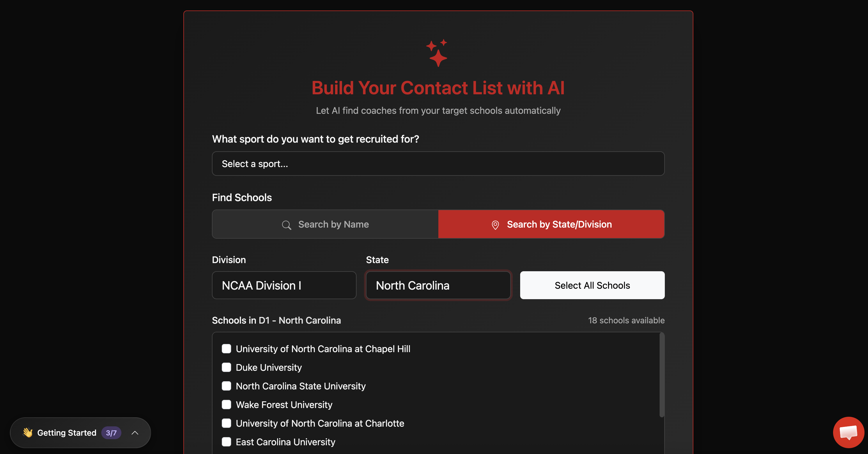This screenshot has height=454, width=868.
Task: Enable the East Carolina University checkbox
Action: tap(226, 442)
